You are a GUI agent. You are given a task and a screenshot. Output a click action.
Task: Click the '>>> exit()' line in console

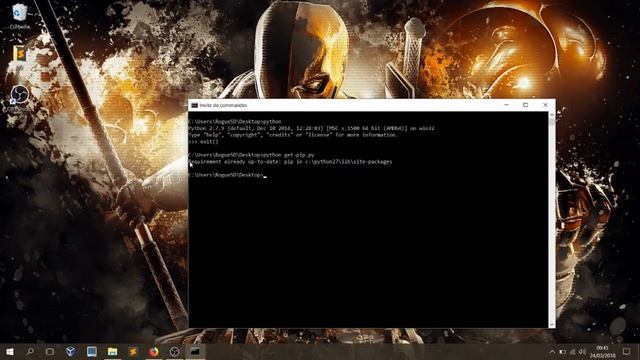(x=204, y=142)
